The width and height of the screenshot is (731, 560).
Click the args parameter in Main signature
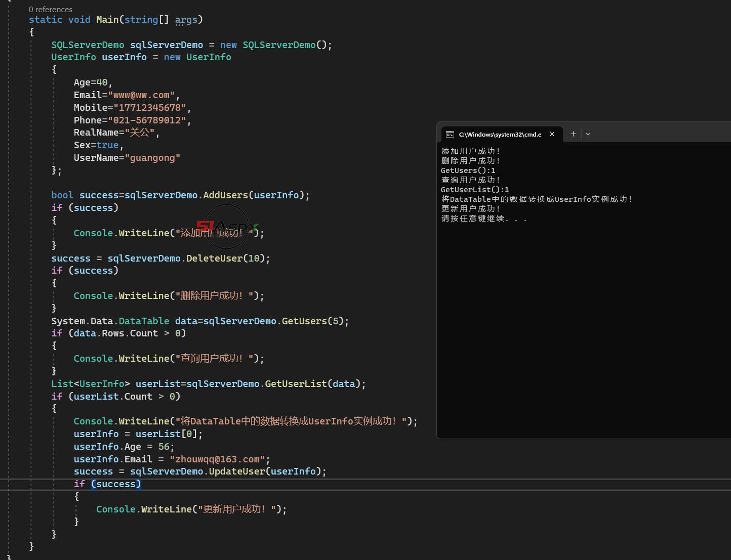tap(186, 20)
